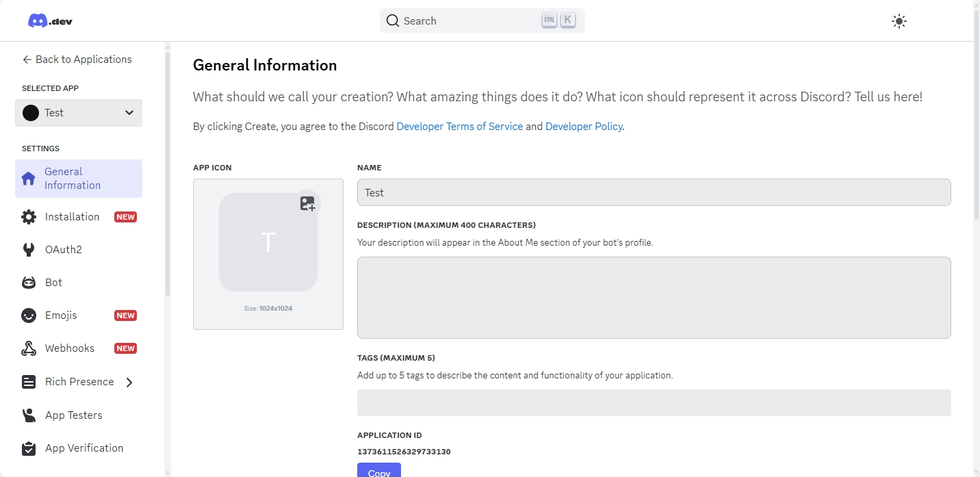Image resolution: width=980 pixels, height=477 pixels.
Task: Open the General Information settings page
Action: pos(79,179)
